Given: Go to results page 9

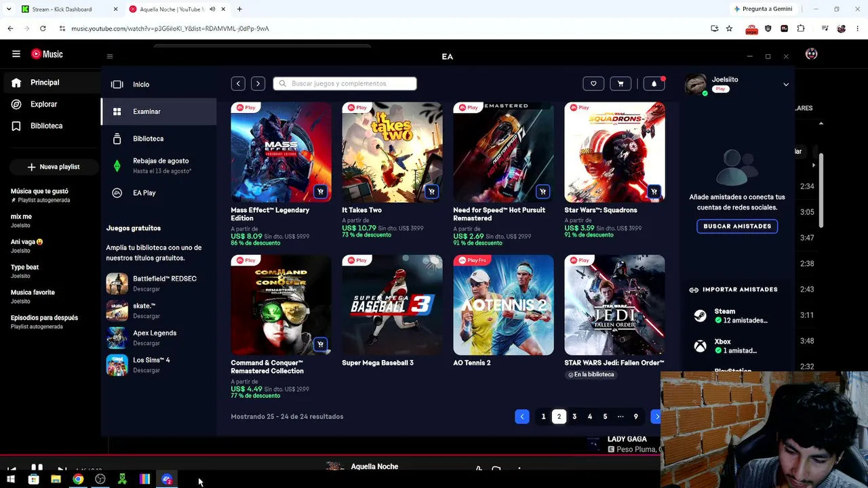Looking at the screenshot, I should (636, 416).
